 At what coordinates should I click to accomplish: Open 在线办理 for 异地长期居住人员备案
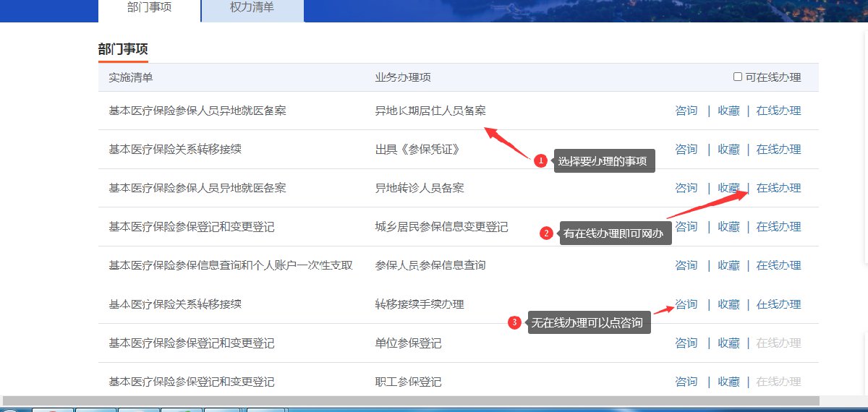(778, 111)
